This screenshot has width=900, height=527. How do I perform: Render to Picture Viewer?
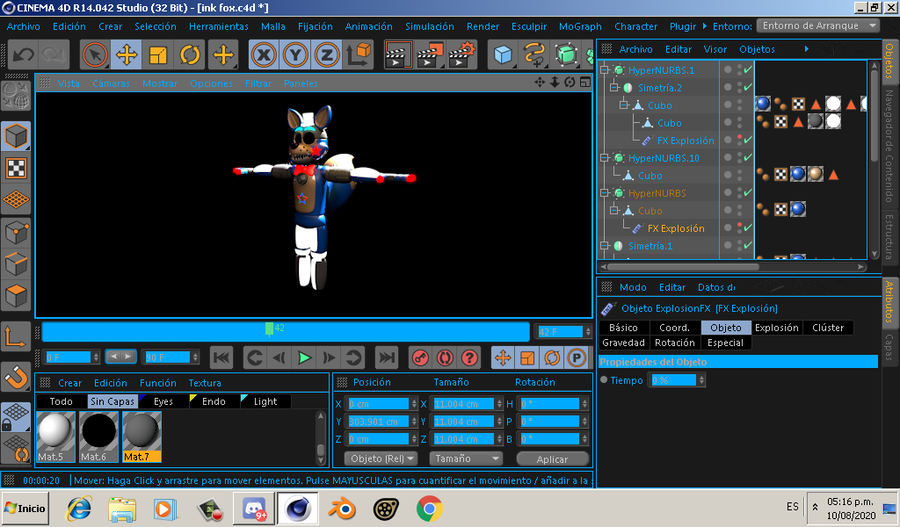430,55
